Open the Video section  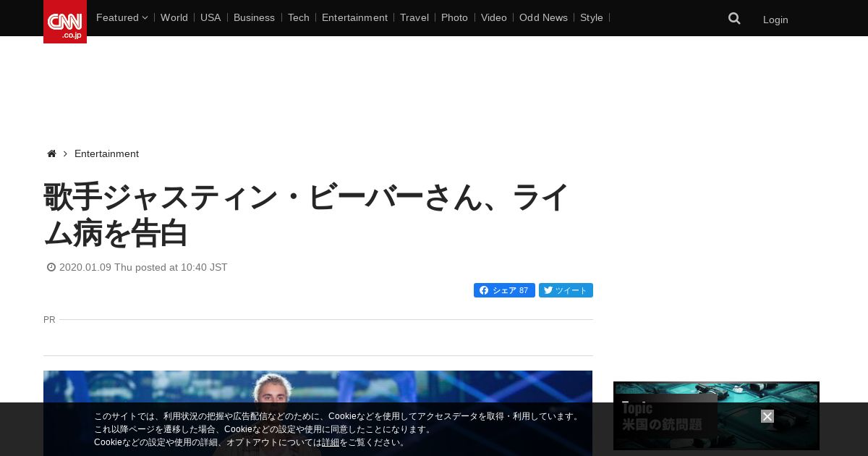pos(494,17)
